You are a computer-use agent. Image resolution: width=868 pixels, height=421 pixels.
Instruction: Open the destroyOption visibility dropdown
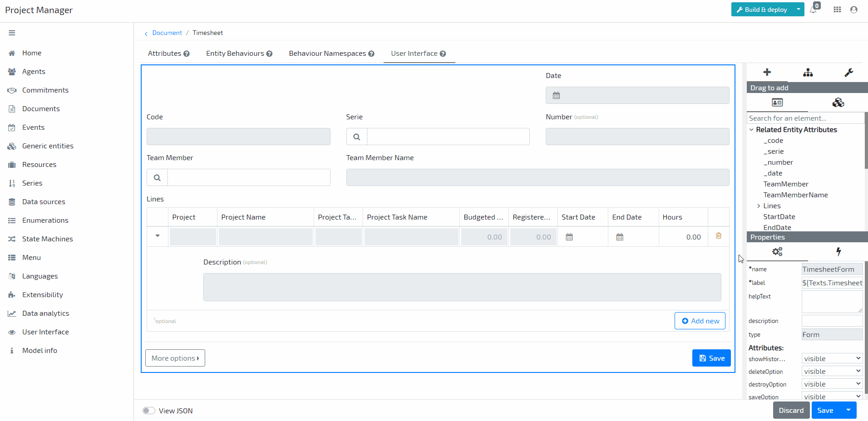click(x=832, y=384)
